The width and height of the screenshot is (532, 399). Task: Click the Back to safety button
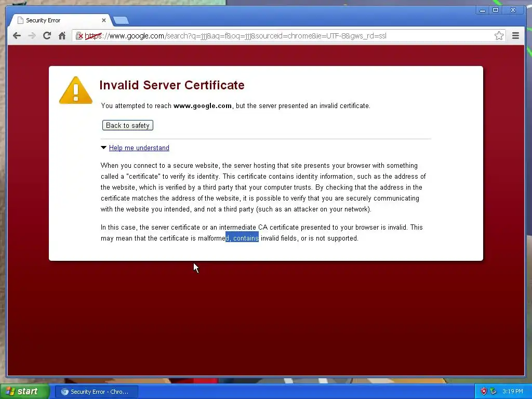[x=128, y=125]
